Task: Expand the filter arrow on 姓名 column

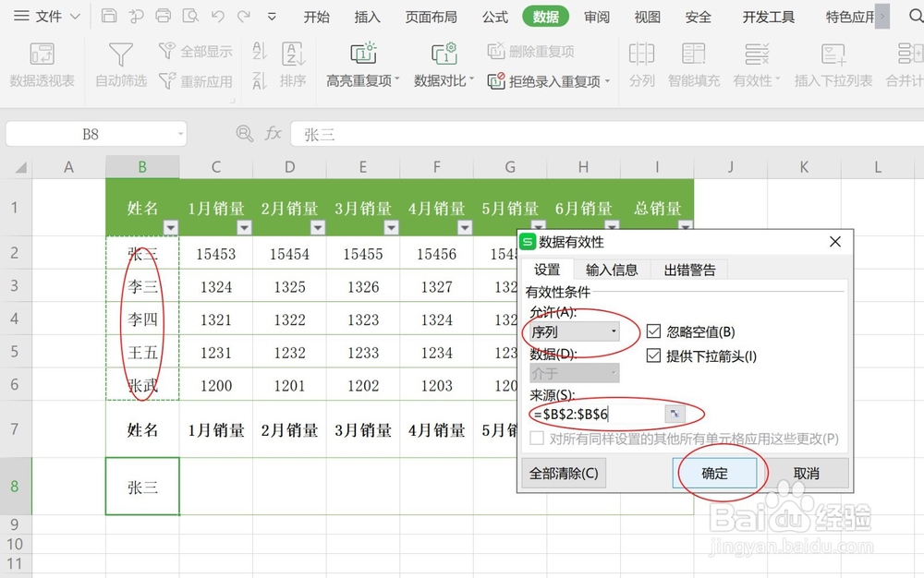Action: click(x=171, y=228)
